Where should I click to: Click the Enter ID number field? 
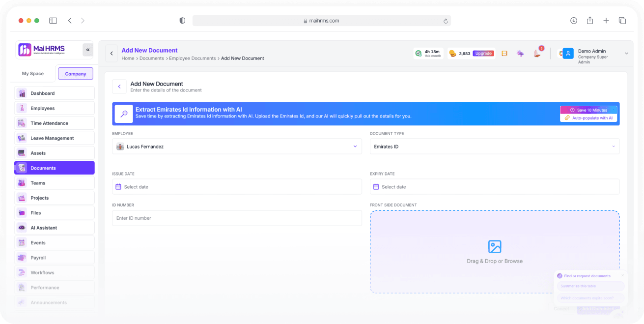[237, 218]
